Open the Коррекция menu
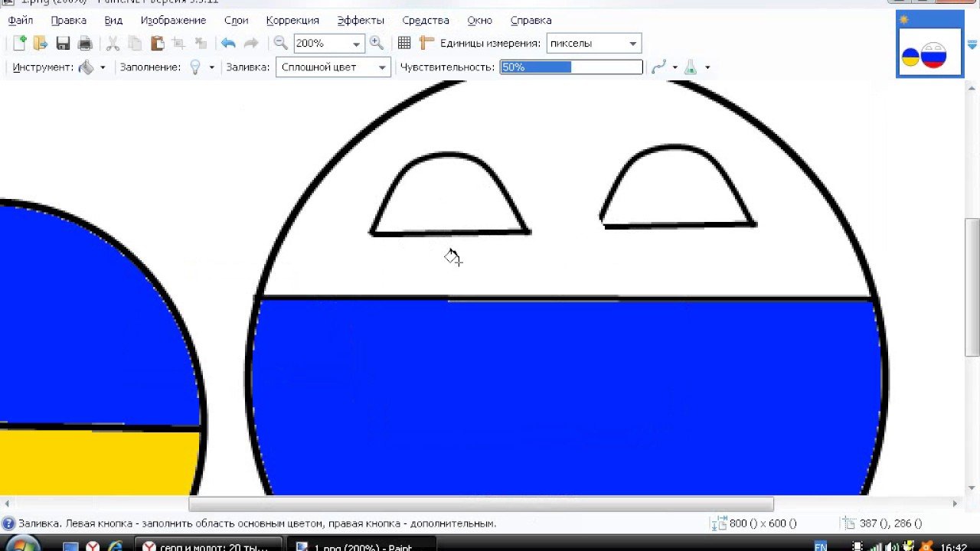The width and height of the screenshot is (980, 551). [292, 21]
